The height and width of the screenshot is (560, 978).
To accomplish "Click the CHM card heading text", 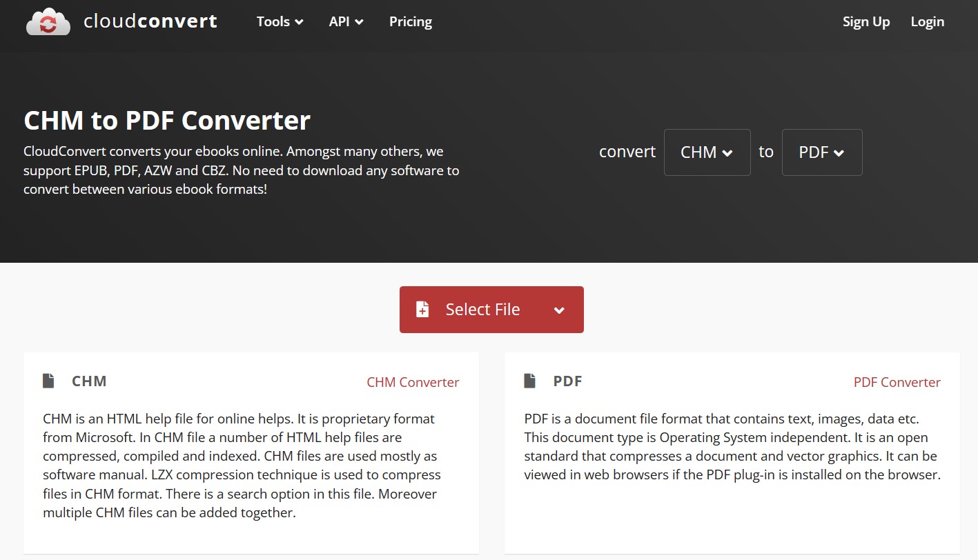I will pos(89,381).
